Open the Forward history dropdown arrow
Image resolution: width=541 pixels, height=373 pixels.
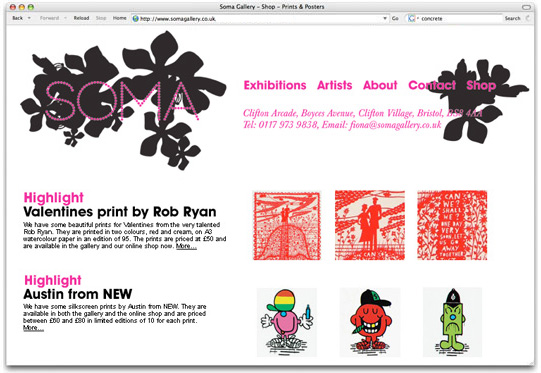pyautogui.click(x=65, y=18)
